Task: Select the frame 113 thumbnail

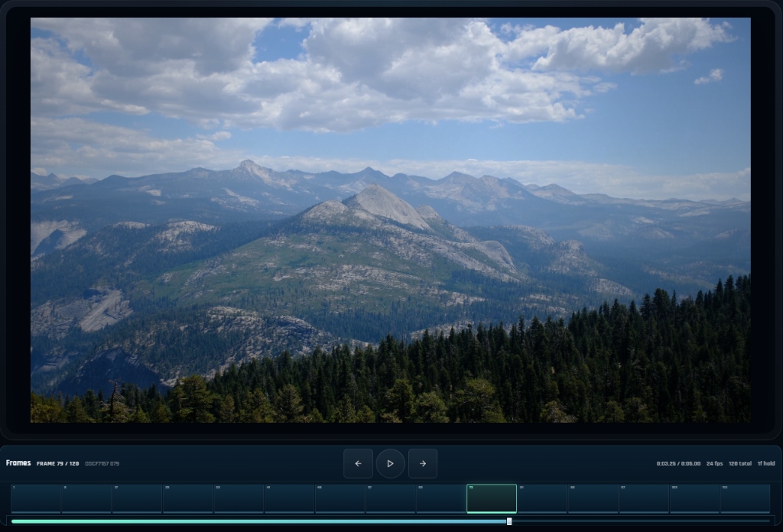Action: click(x=745, y=498)
